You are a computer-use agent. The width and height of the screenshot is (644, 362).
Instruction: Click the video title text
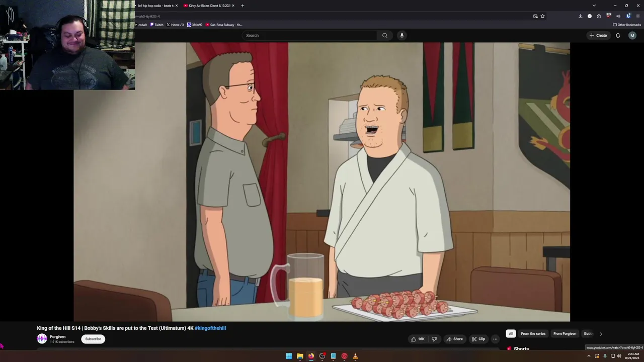(115, 328)
